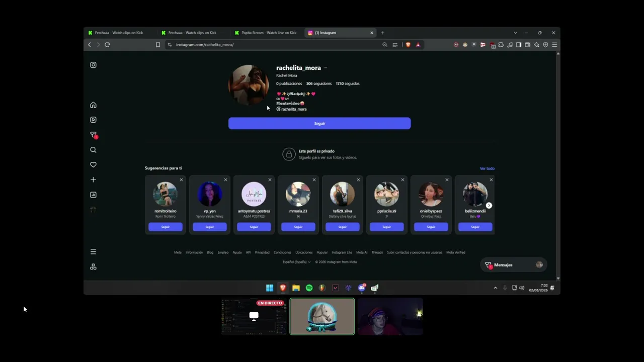The image size is (644, 362).
Task: Open the Privacidad footer link
Action: click(x=262, y=252)
